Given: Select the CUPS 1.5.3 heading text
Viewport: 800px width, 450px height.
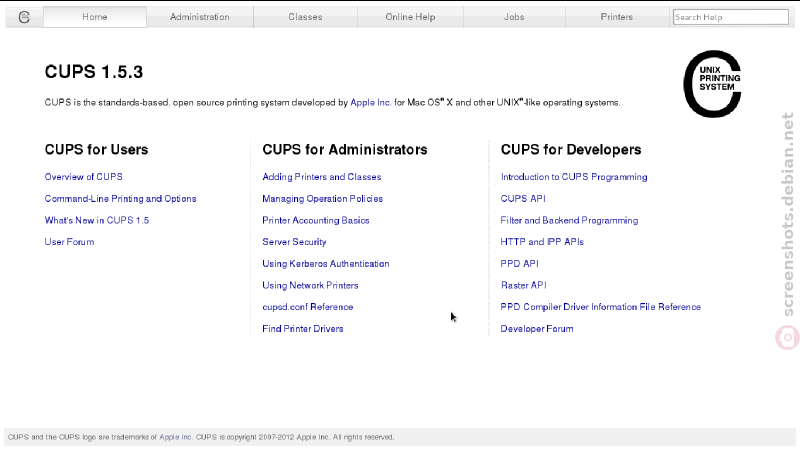Looking at the screenshot, I should tap(94, 72).
